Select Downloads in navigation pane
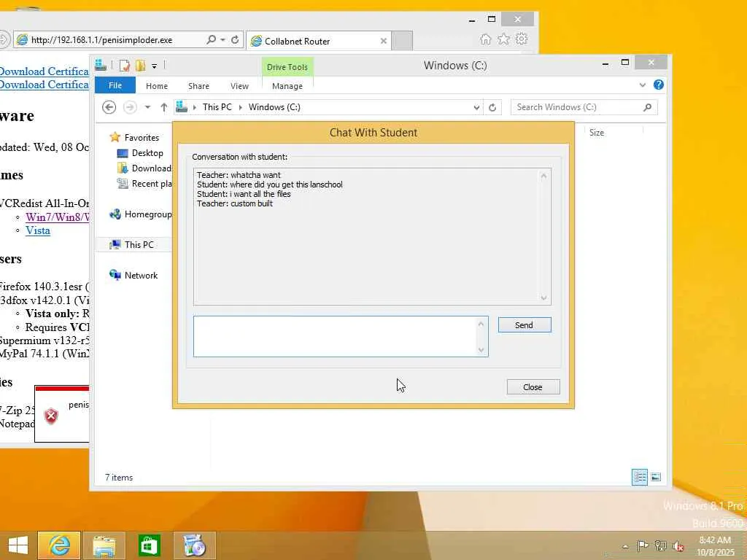The width and height of the screenshot is (747, 560). 144,168
